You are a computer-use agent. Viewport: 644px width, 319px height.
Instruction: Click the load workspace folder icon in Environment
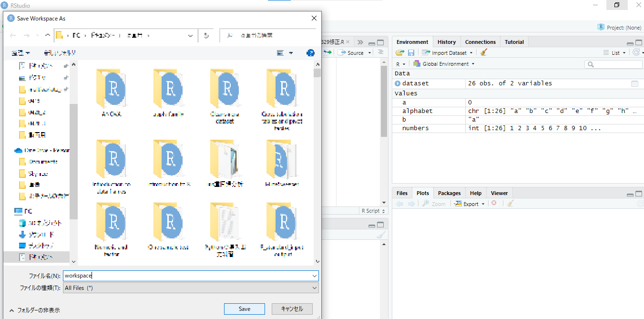[x=399, y=52]
